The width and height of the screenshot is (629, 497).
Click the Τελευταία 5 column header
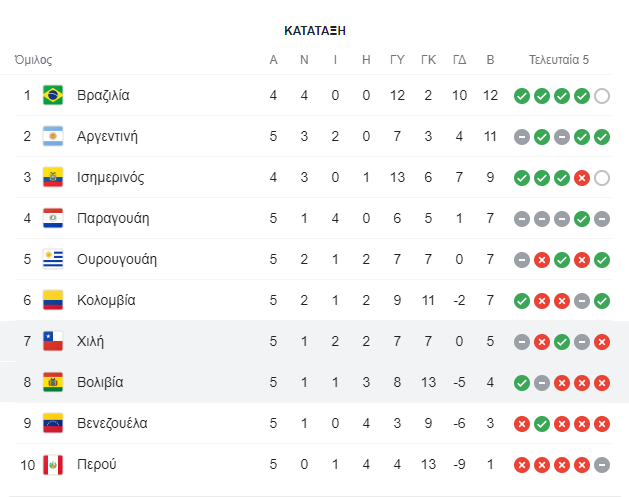tap(559, 60)
